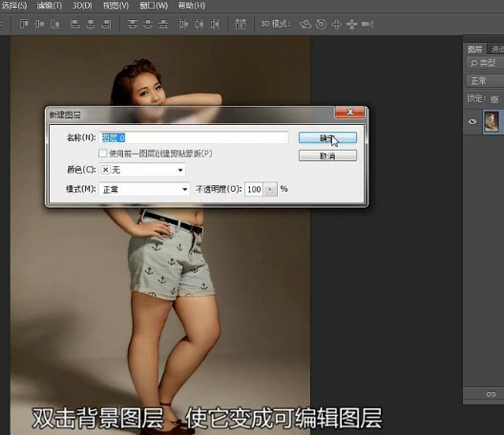Open the 颜色 color dropdown in dialog
Viewport: 504px width, 435px height.
point(142,170)
